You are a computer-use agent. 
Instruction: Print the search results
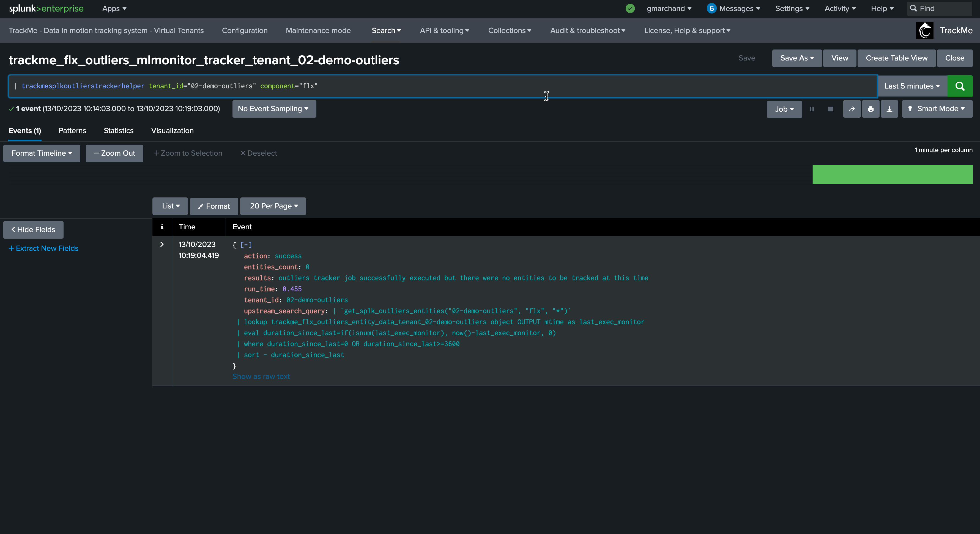click(x=870, y=109)
